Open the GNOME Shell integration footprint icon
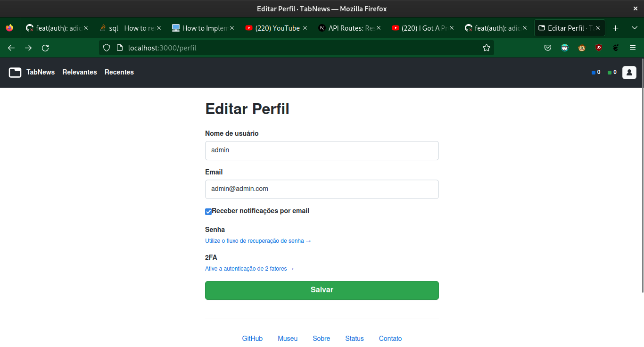The image size is (644, 347). (616, 48)
